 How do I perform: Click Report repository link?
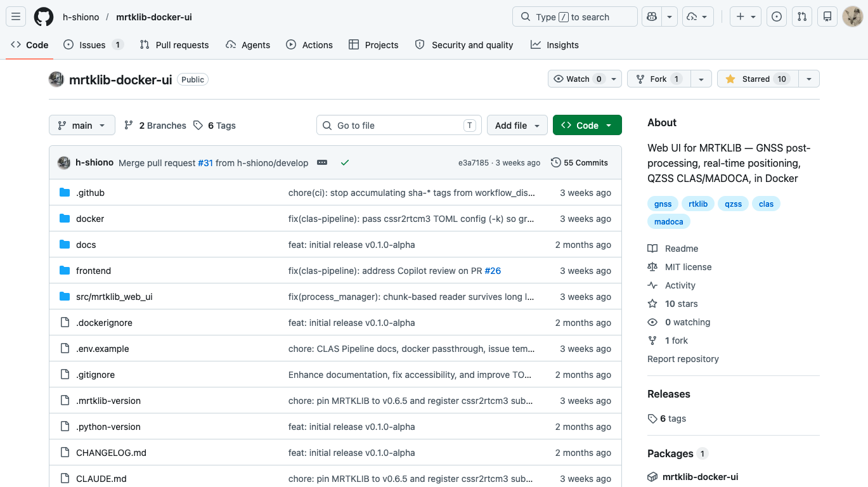[x=683, y=359]
